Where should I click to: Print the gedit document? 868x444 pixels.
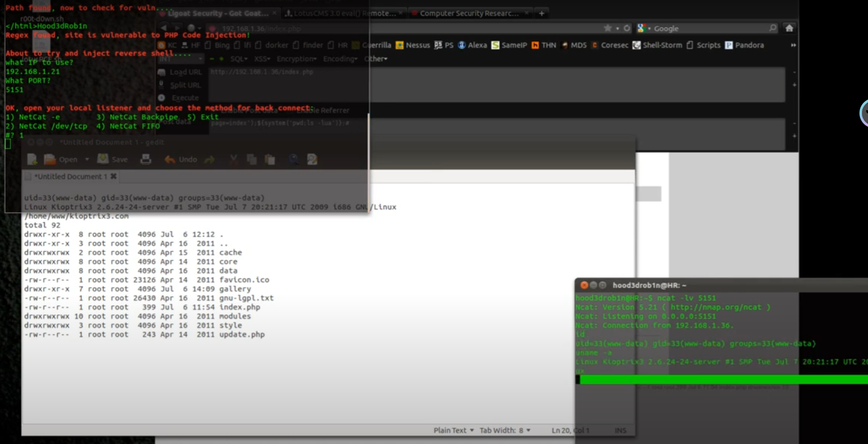[x=146, y=159]
